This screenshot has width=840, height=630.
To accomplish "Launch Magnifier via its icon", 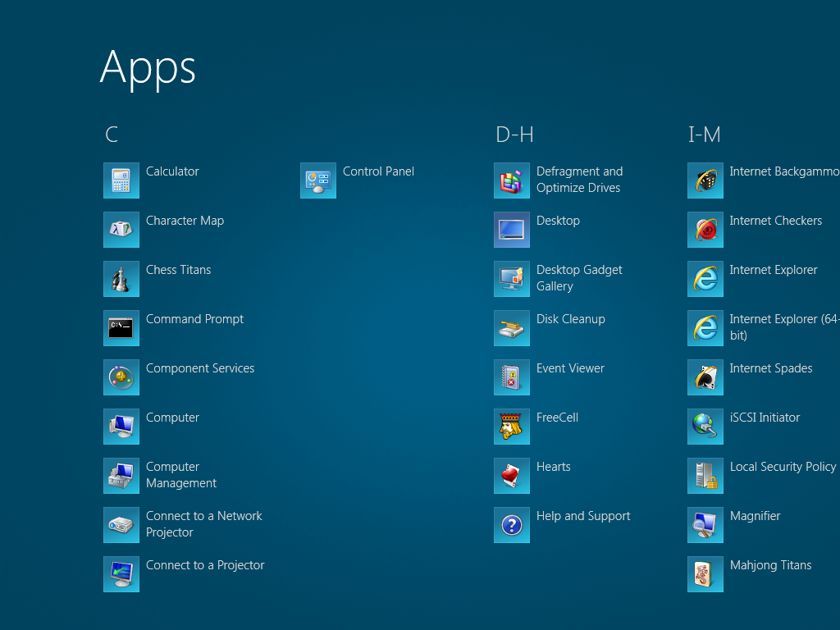I will coord(705,526).
